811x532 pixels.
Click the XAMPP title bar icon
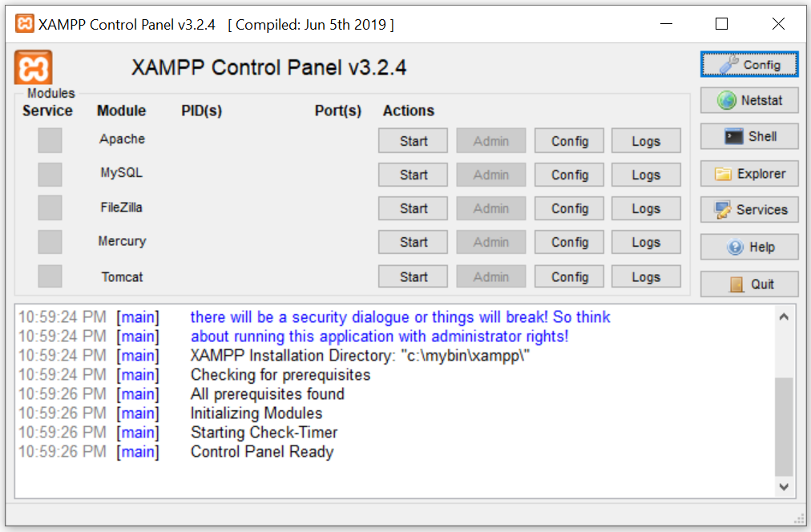pyautogui.click(x=24, y=24)
